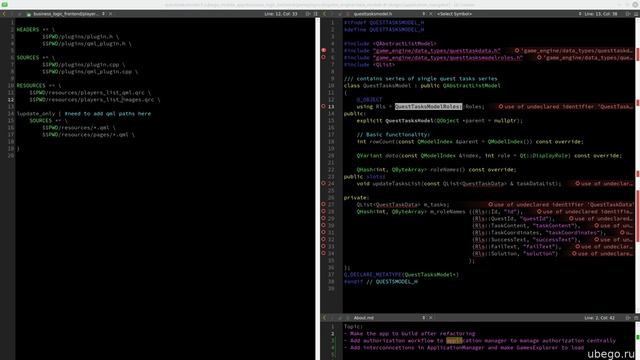
Task: Click error marker beside line 24 updateTasksList
Action: (324, 184)
